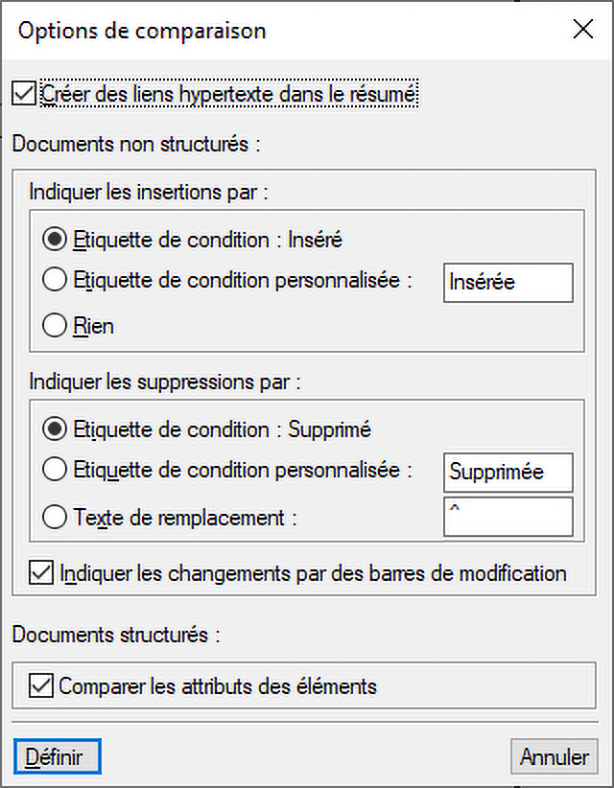Choose custom condition tag option for insertions

pyautogui.click(x=56, y=281)
